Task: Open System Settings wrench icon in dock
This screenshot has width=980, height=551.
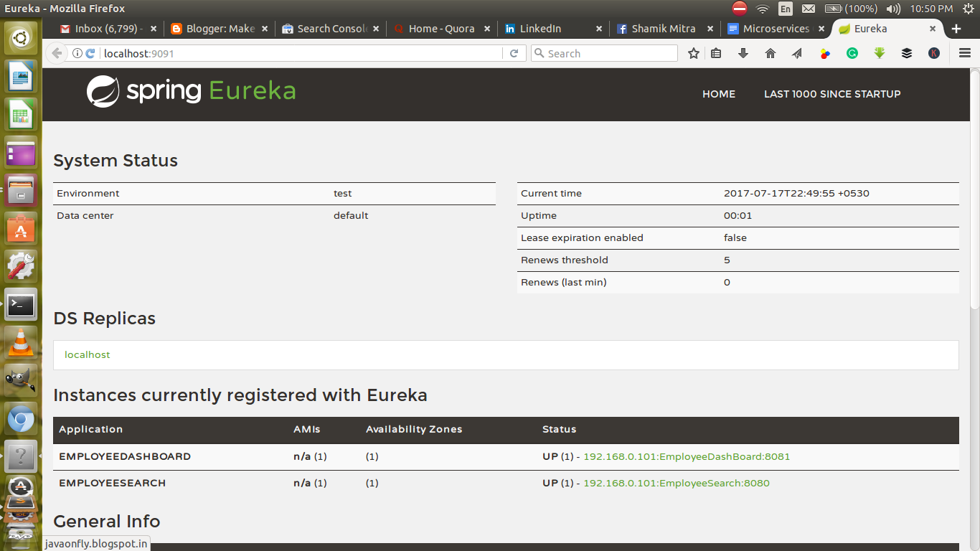Action: pyautogui.click(x=21, y=266)
